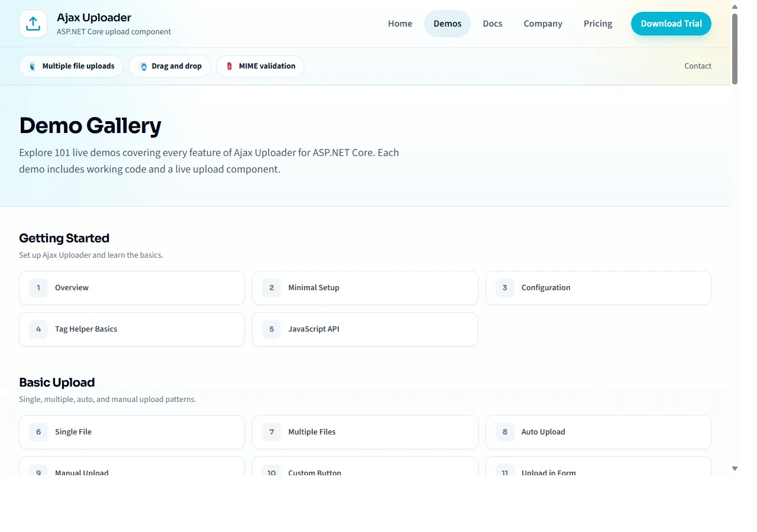Image resolution: width=757 pixels, height=532 pixels.
Task: Open the Contact link
Action: 698,66
